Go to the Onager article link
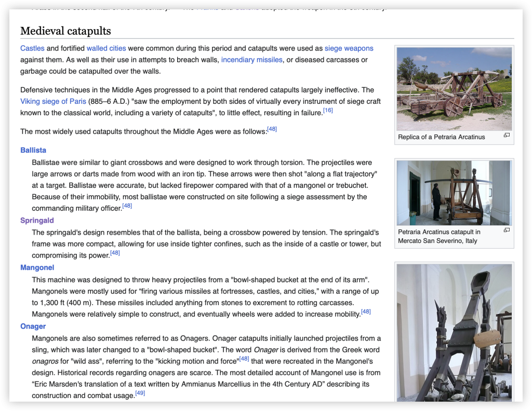The height and width of the screenshot is (411, 532). (33, 326)
